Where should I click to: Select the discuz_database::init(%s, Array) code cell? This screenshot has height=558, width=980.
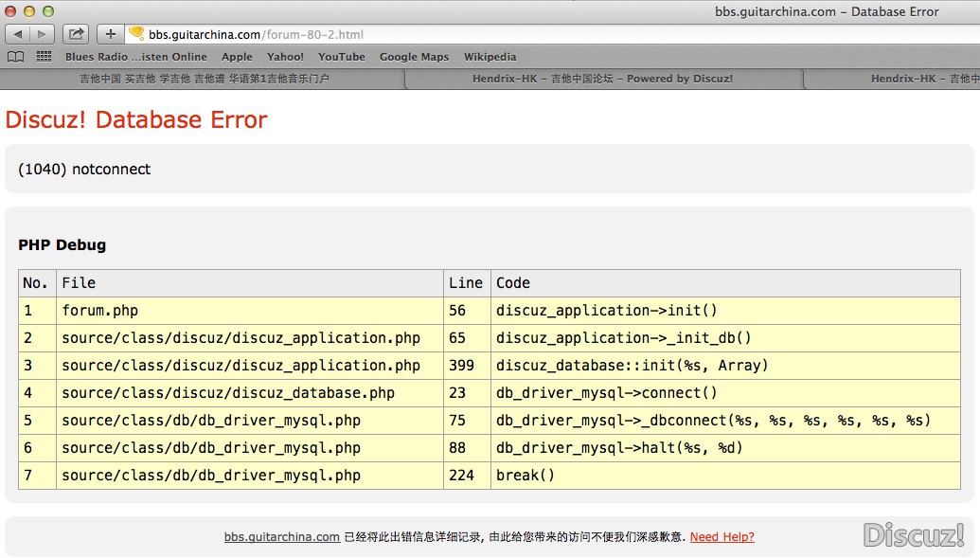(x=725, y=366)
